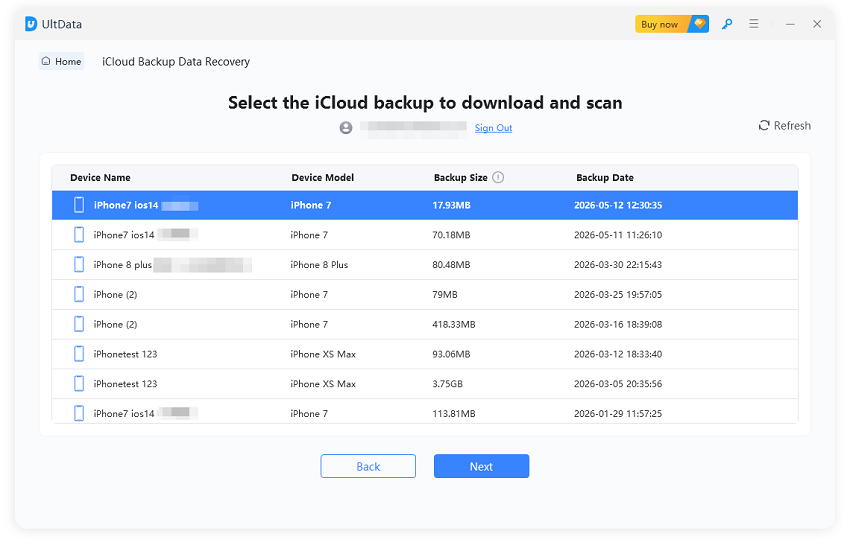Click the Back button
Screen dimensions: 850x551
point(368,466)
